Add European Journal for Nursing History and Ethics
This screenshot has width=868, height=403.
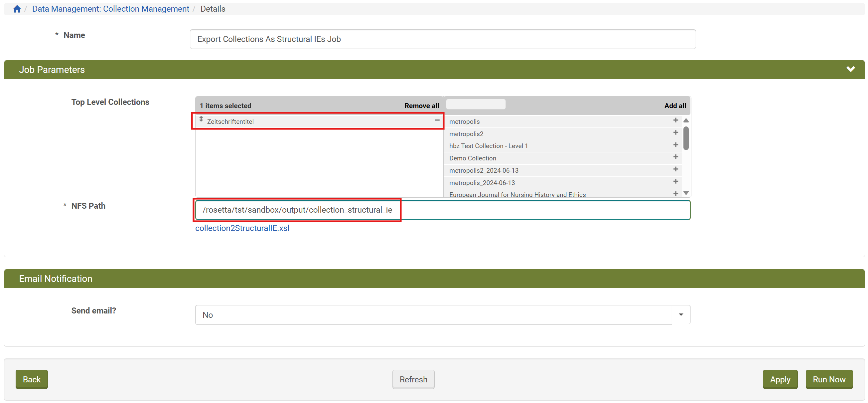pyautogui.click(x=675, y=193)
